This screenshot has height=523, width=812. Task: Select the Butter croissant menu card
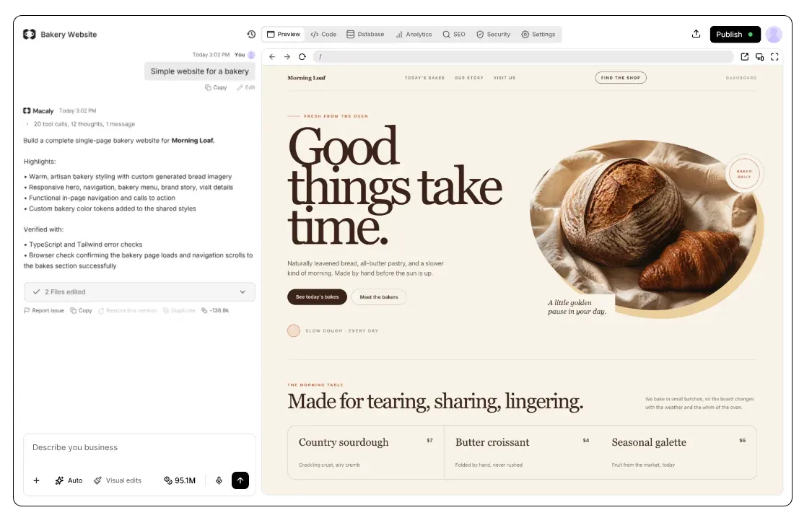522,452
